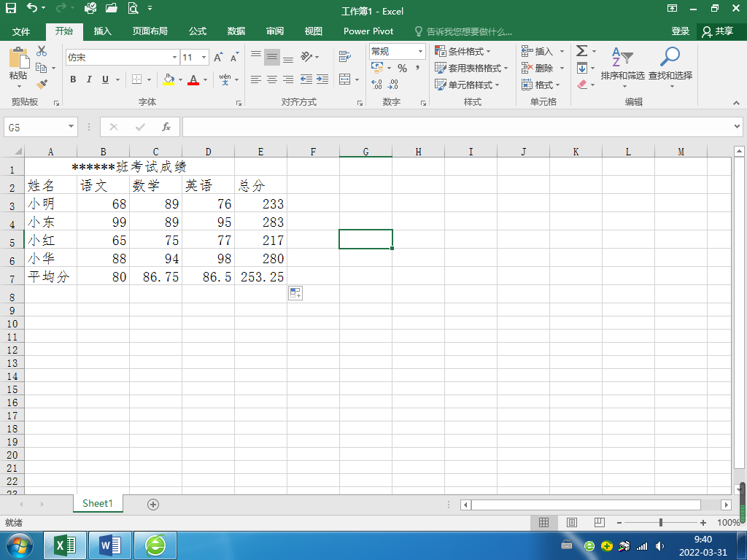This screenshot has height=560, width=747.
Task: Decrease decimal places
Action: 393,85
